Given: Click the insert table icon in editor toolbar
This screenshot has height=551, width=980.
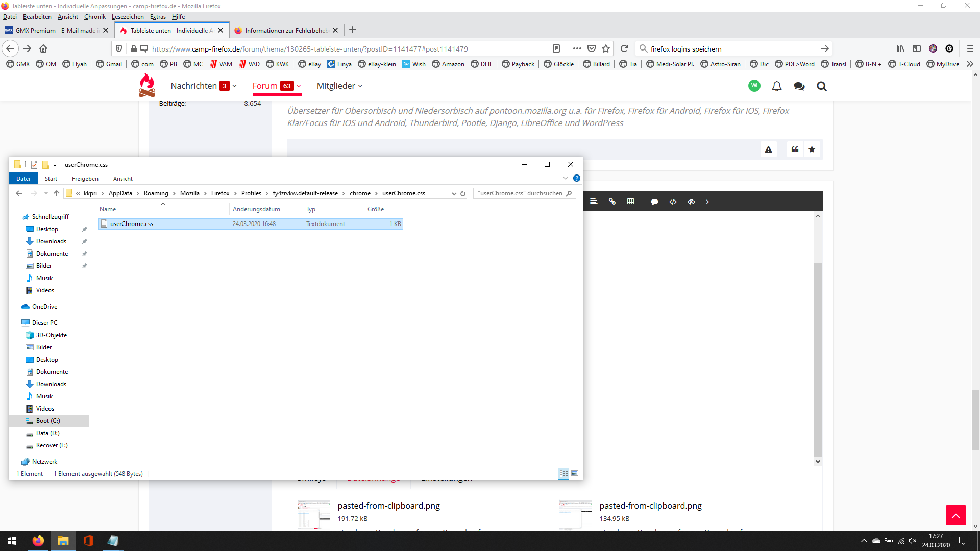Looking at the screenshot, I should pos(630,202).
